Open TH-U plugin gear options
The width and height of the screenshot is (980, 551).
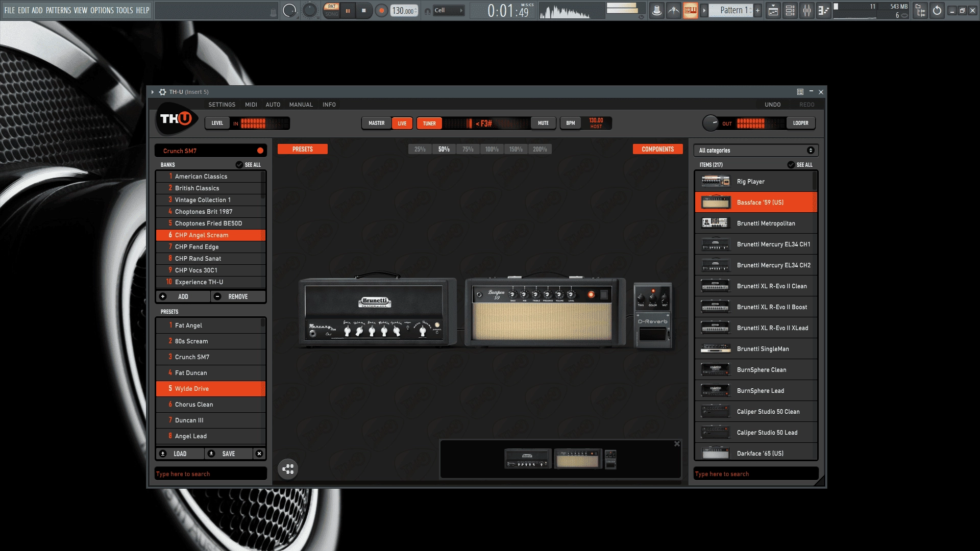pos(162,92)
